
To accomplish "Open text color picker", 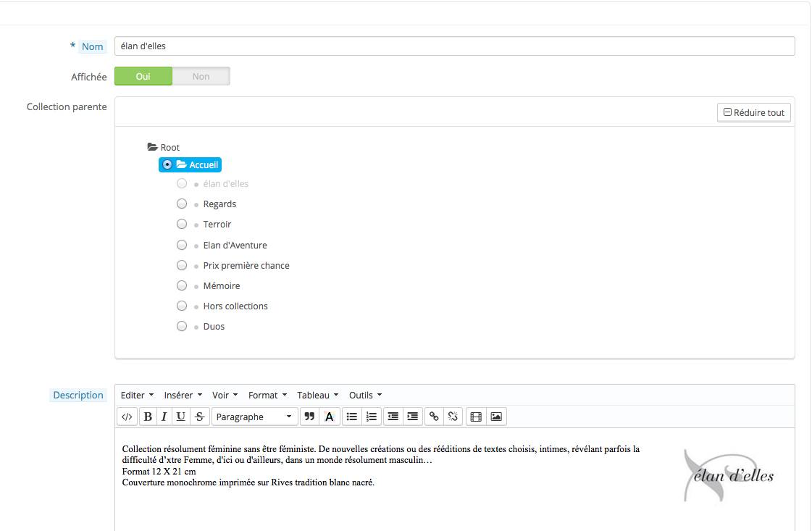I will pos(330,417).
